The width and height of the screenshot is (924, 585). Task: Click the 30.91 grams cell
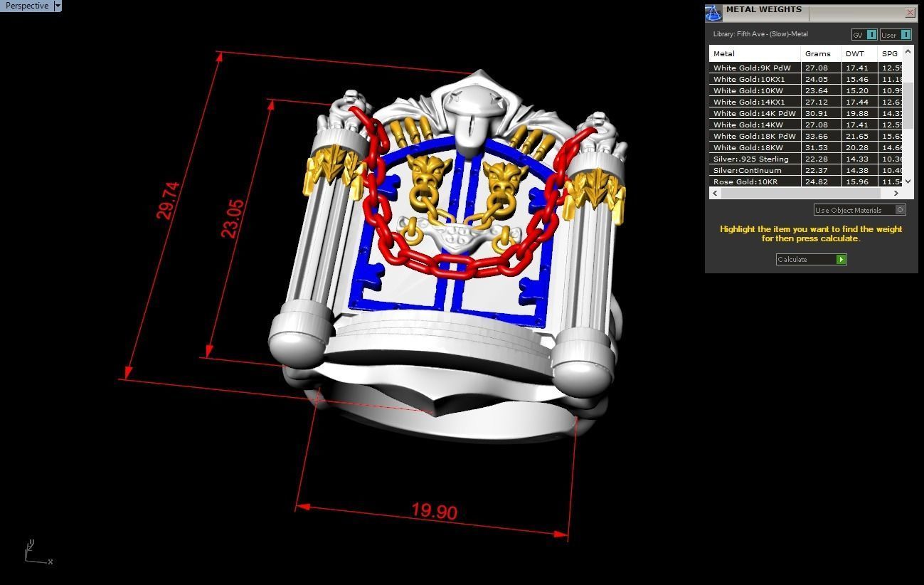(x=821, y=113)
